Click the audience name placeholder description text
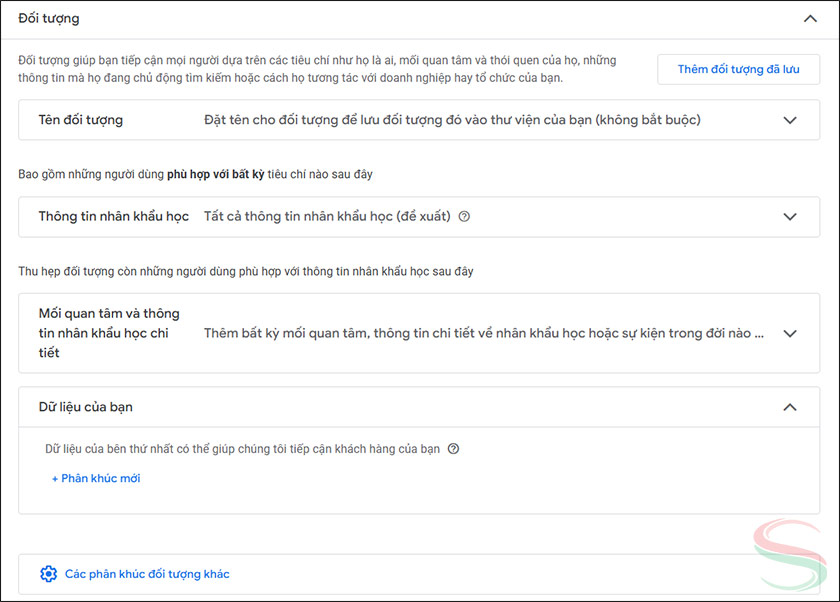 452,120
